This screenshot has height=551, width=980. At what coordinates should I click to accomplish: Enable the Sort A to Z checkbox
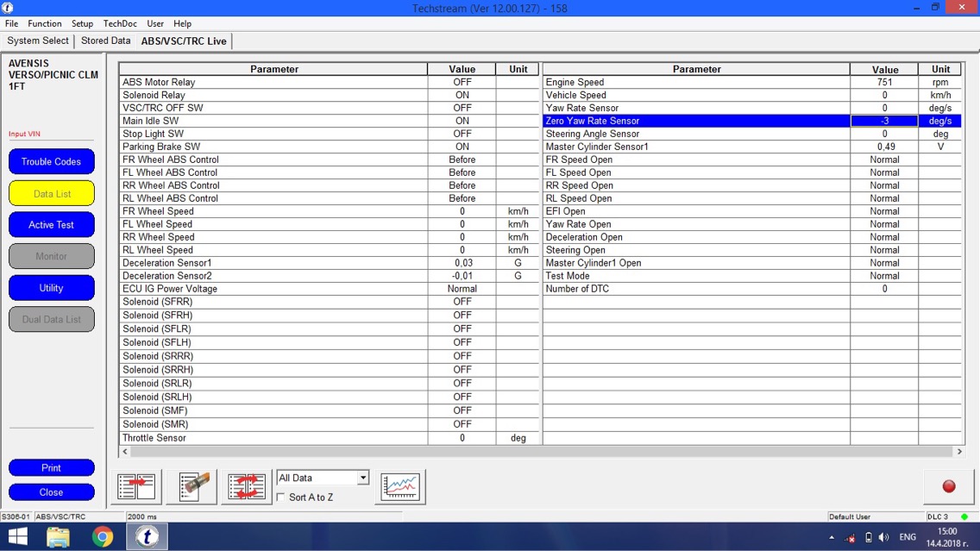(x=281, y=498)
